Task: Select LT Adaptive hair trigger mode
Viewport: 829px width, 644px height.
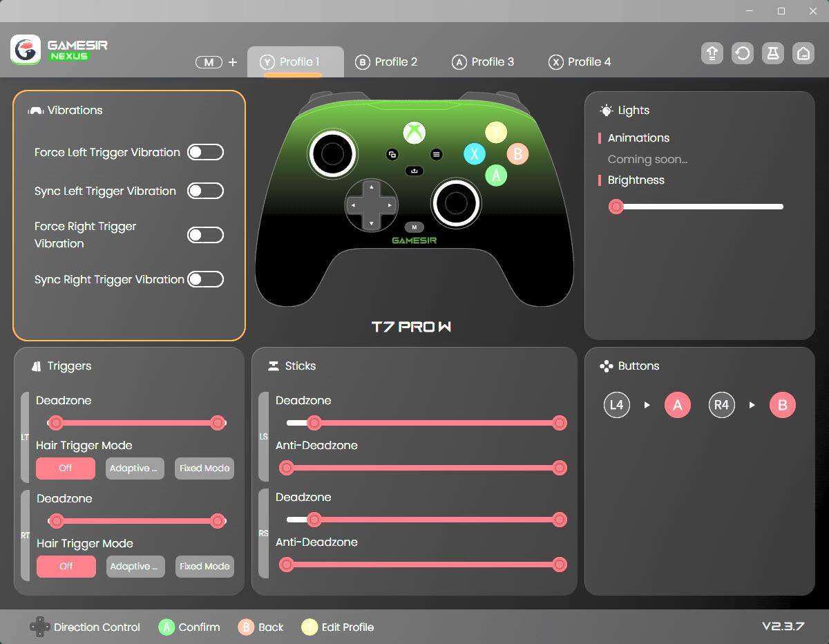Action: point(135,468)
